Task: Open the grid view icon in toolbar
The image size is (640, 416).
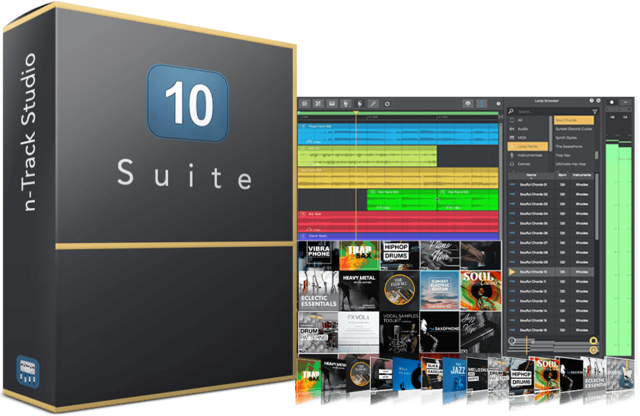Action: coord(304,104)
